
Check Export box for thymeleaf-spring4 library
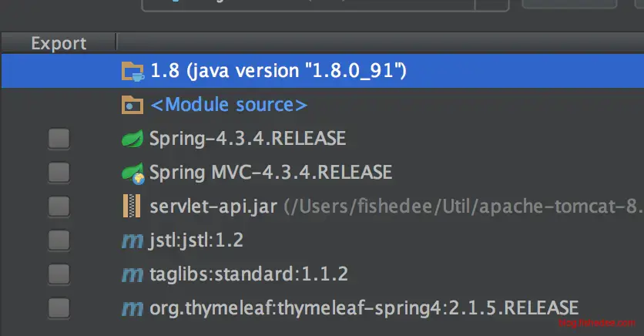coord(59,308)
